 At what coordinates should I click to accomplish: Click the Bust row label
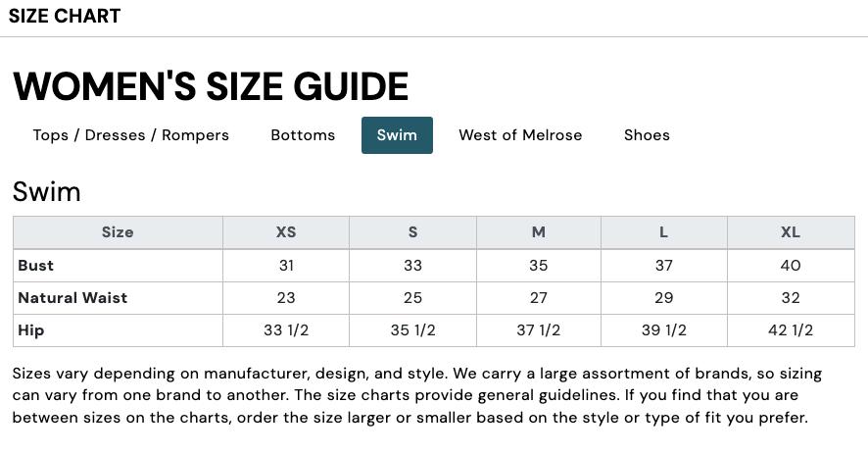click(36, 266)
